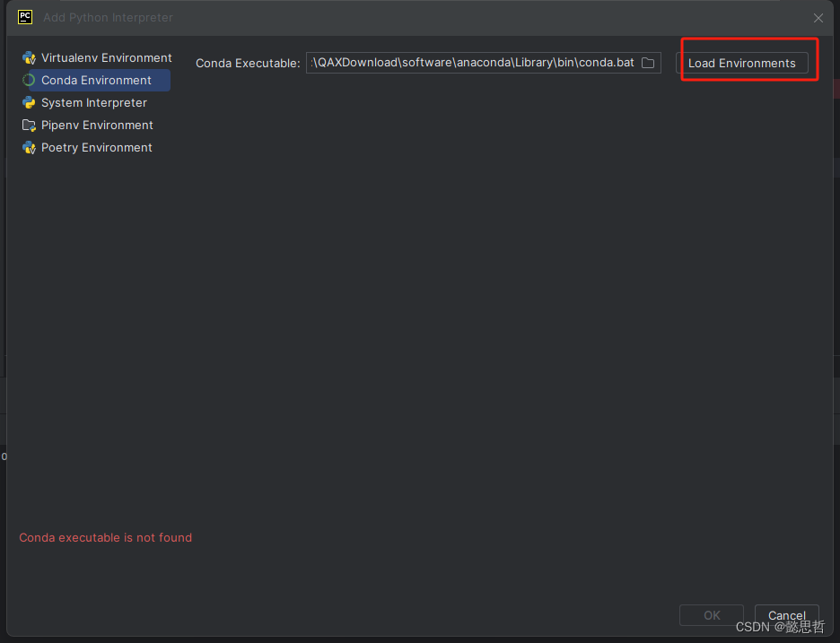The height and width of the screenshot is (643, 840).
Task: Click the Poetry Environment python icon
Action: pyautogui.click(x=29, y=148)
